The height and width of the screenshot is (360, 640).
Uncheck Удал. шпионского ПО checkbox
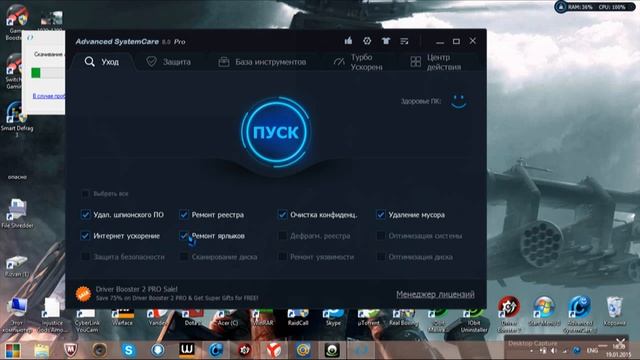(85, 215)
